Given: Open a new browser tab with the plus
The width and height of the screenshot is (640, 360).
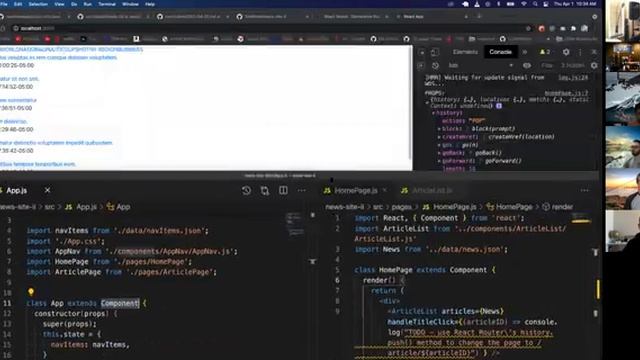Looking at the screenshot, I should point(479,17).
